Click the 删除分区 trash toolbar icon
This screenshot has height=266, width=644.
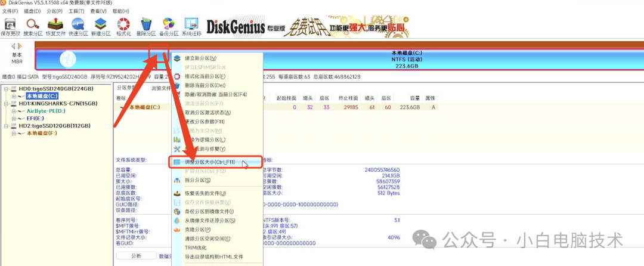[146, 27]
